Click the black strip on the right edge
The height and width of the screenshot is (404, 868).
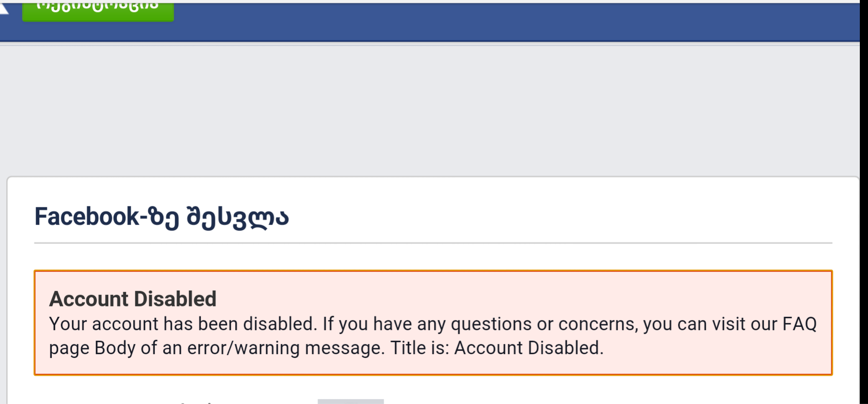864,201
